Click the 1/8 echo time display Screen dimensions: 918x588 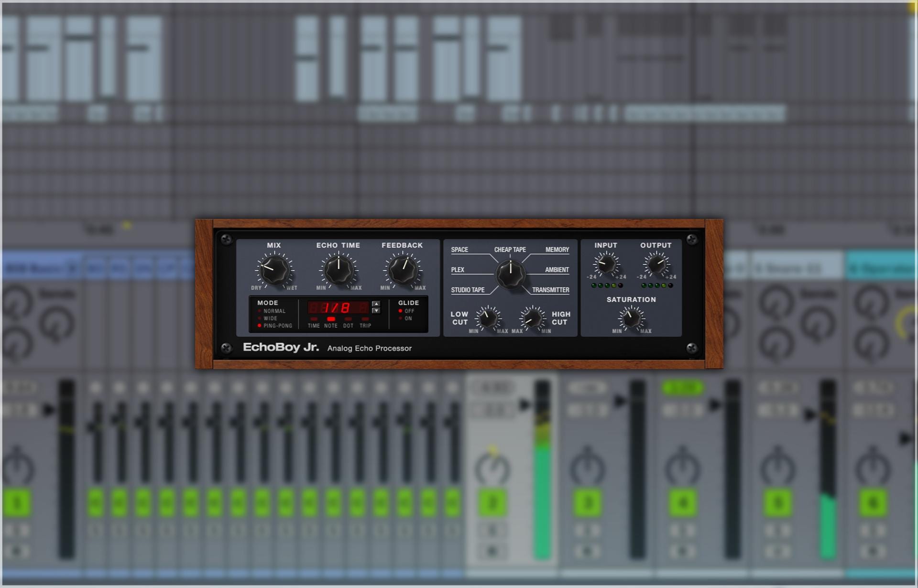click(338, 307)
